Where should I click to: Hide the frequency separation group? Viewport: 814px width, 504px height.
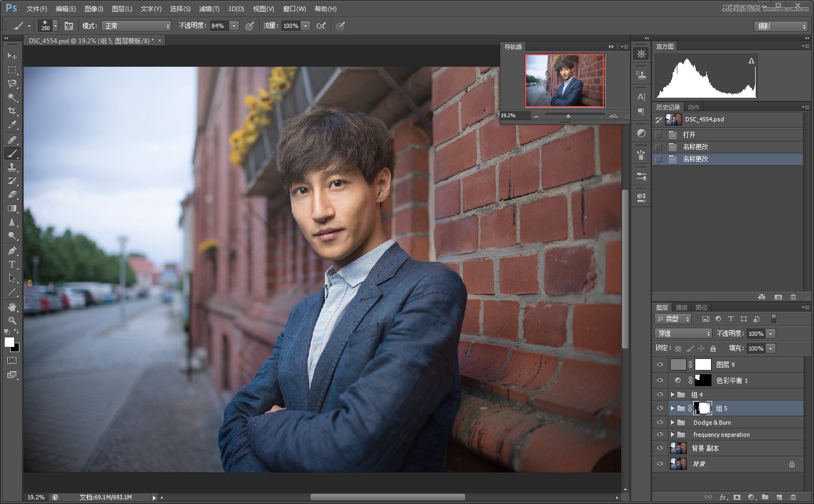(x=660, y=434)
